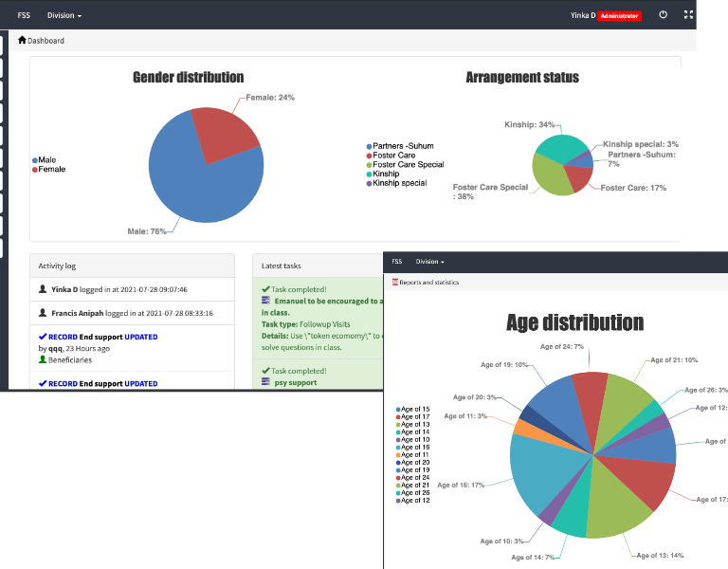Screen dimensions: 728x569
Task: Click FSS brand in the Reports window
Action: pyautogui.click(x=397, y=262)
